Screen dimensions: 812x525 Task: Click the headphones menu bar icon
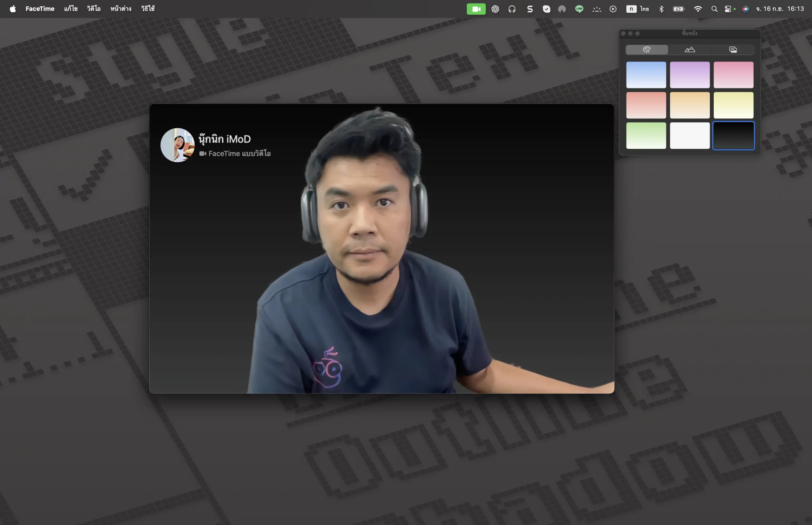pyautogui.click(x=512, y=9)
